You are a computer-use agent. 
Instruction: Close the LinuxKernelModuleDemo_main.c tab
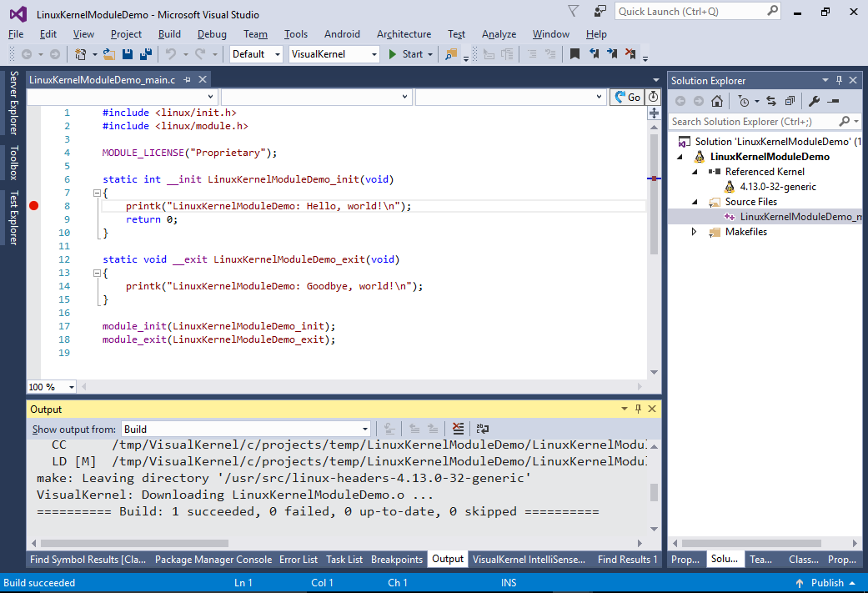click(203, 80)
